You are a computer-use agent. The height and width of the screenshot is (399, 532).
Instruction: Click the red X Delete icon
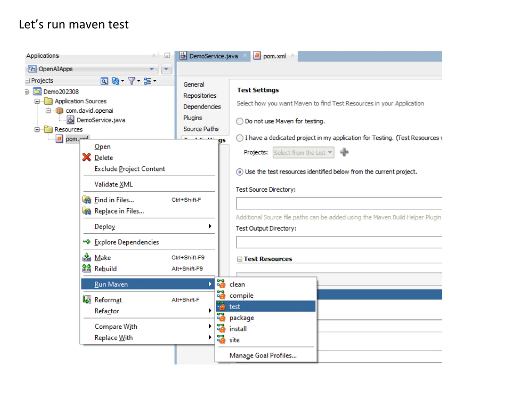[87, 158]
